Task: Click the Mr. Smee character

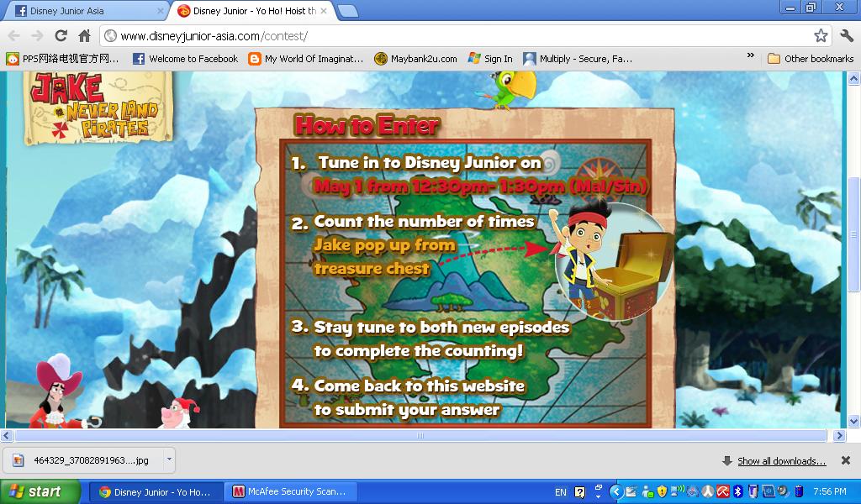Action: 179,413
